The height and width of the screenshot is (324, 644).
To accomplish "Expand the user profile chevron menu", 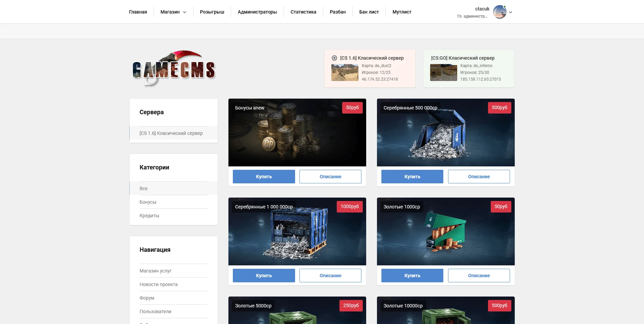I will point(511,12).
